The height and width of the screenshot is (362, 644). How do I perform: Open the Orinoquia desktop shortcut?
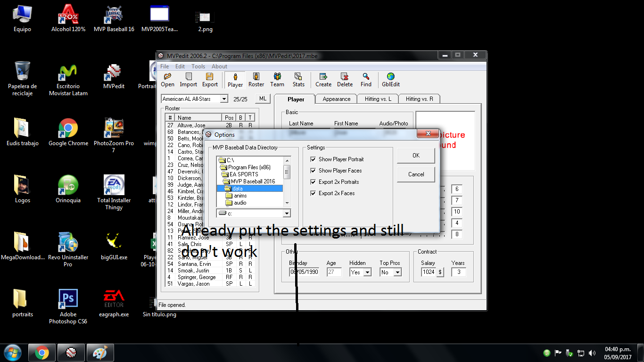coord(68,189)
